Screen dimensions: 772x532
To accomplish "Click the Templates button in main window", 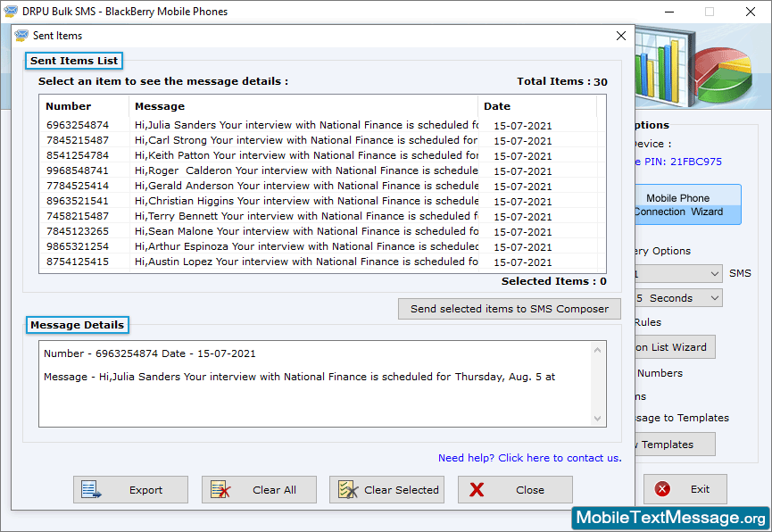I will pos(675,445).
